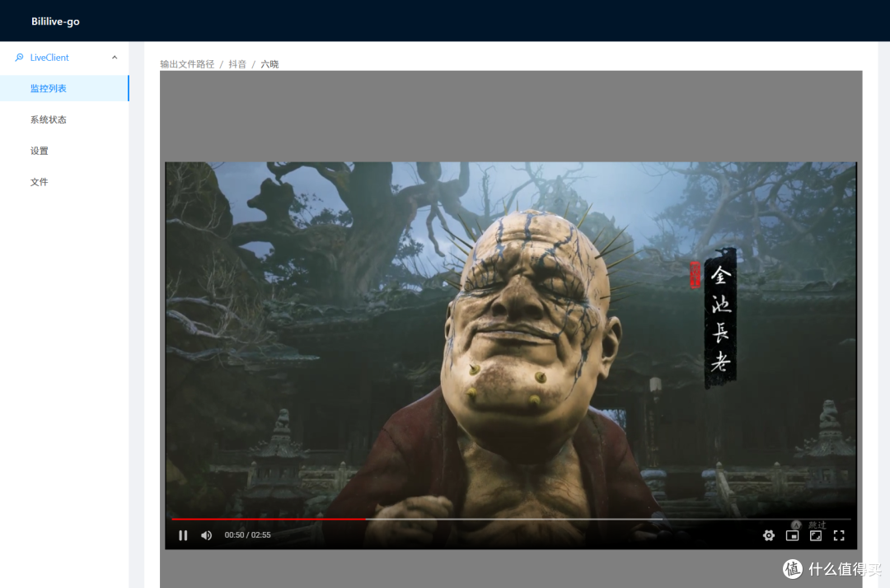
Task: Click the video frame showing 金池長老
Action: [511, 340]
